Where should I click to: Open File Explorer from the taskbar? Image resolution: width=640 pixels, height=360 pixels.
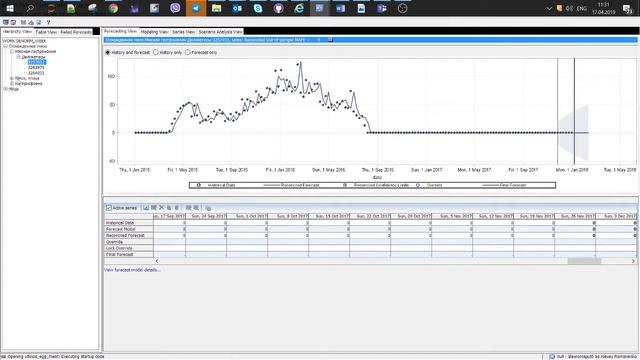coord(216,8)
